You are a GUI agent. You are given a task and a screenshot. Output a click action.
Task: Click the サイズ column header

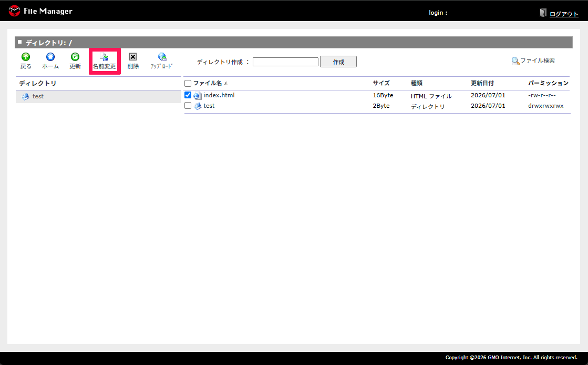tap(381, 83)
